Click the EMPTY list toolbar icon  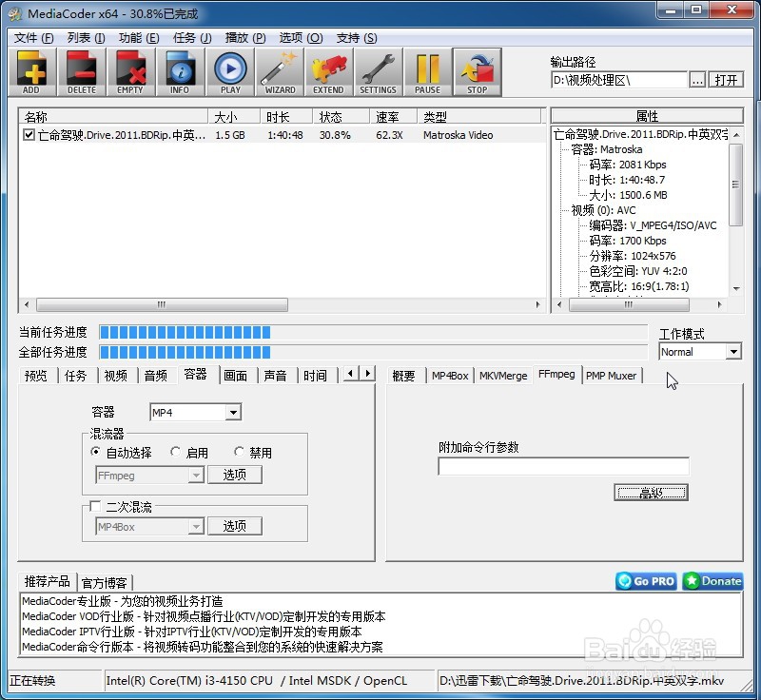click(130, 71)
